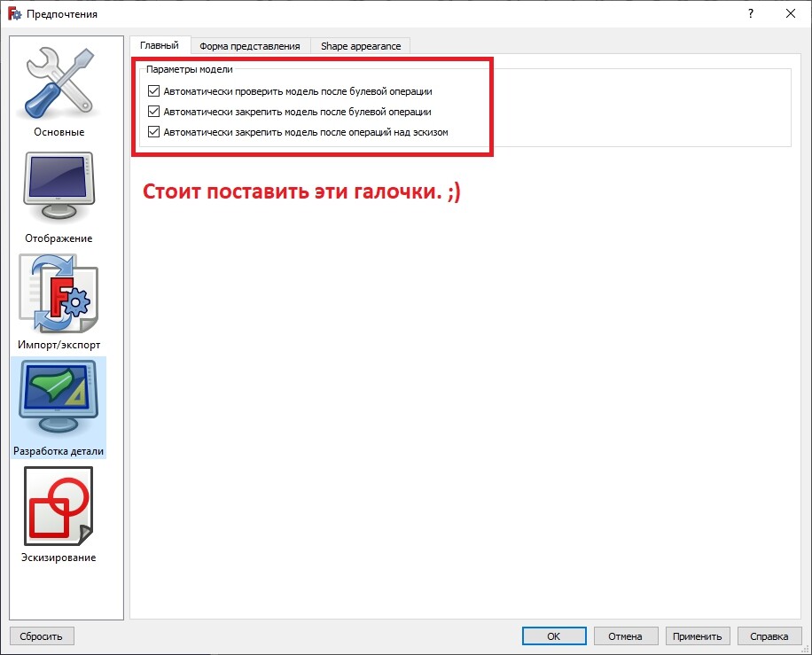This screenshot has width=812, height=655.
Task: Click the Отмена button
Action: coord(626,636)
